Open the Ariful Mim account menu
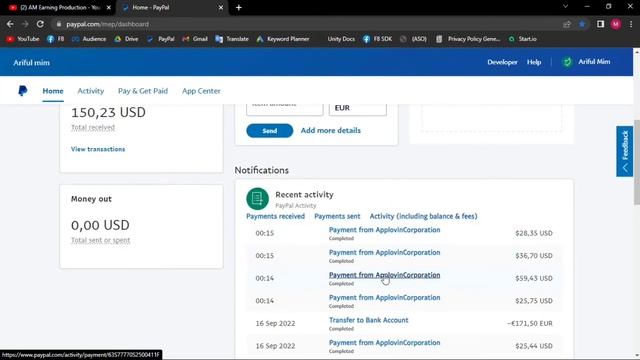 coord(594,62)
